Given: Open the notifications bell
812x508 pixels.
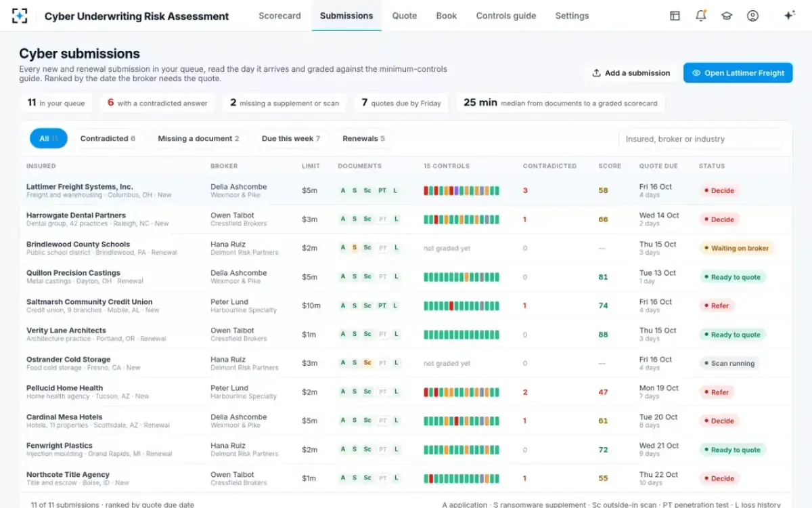Looking at the screenshot, I should pyautogui.click(x=701, y=16).
